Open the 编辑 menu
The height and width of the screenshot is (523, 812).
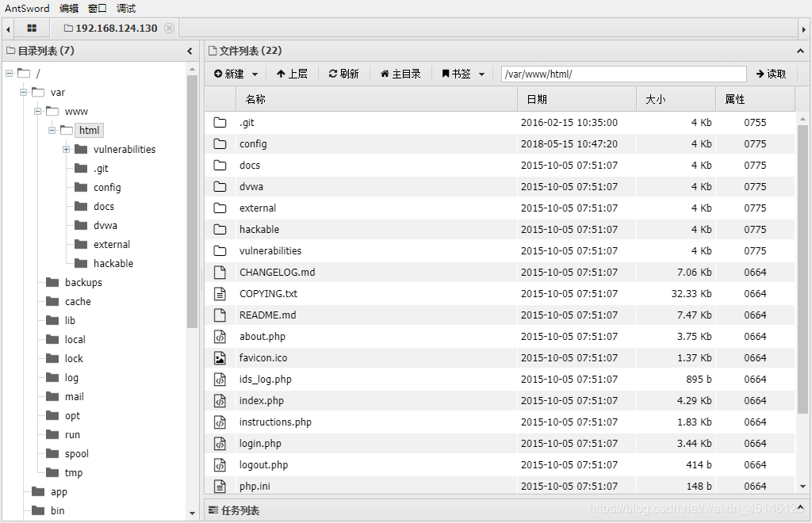69,8
